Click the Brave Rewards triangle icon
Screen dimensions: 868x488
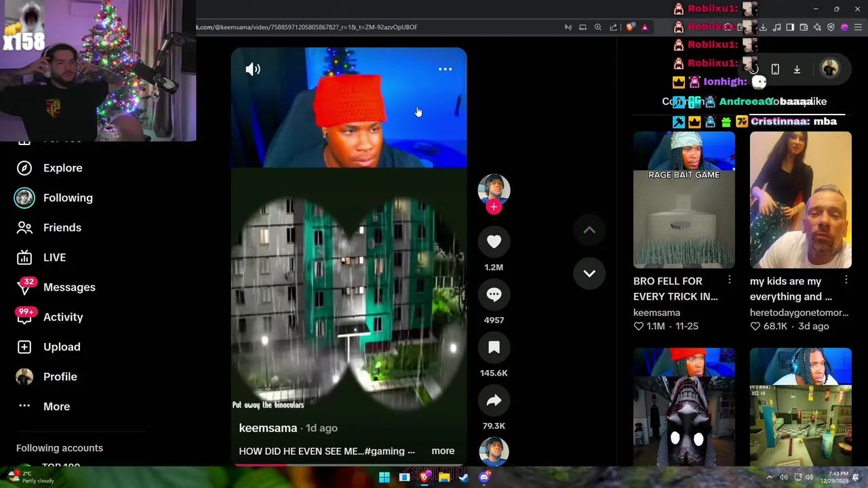[x=645, y=27]
